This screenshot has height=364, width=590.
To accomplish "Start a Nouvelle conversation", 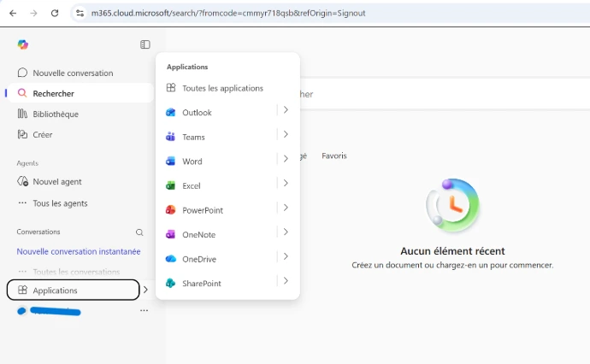I will pyautogui.click(x=73, y=73).
